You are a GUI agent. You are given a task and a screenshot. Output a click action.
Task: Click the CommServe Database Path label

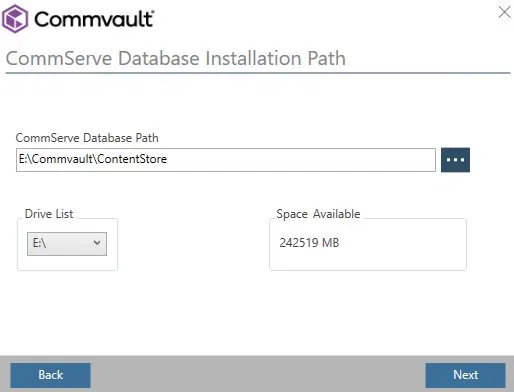(87, 138)
